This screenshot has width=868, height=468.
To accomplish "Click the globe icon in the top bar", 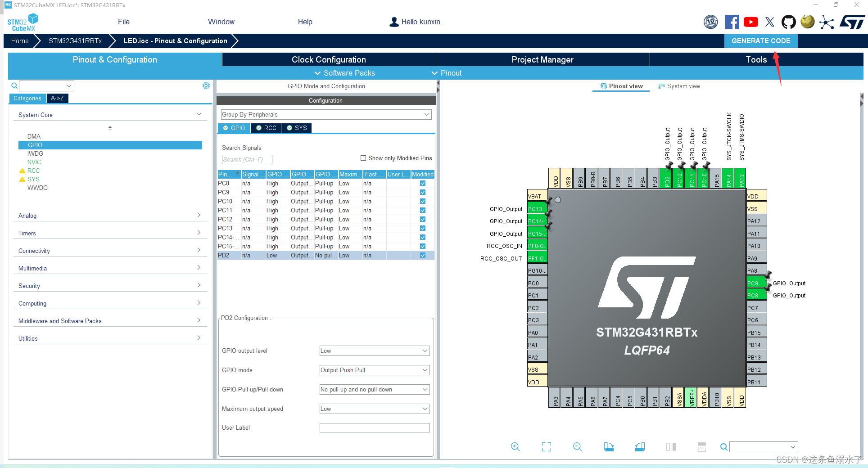I will point(808,22).
